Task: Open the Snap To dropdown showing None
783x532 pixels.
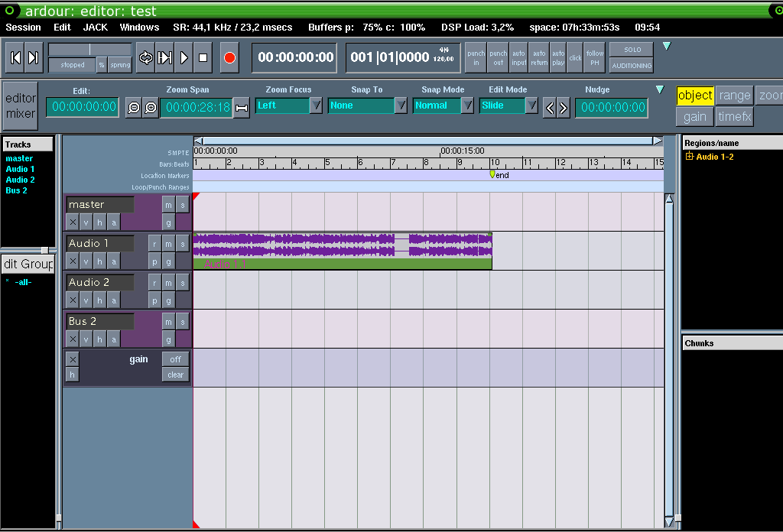Action: click(x=368, y=105)
